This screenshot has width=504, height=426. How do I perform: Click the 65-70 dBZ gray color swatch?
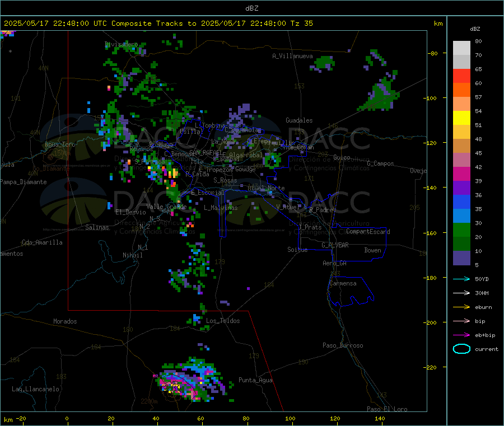(461, 62)
